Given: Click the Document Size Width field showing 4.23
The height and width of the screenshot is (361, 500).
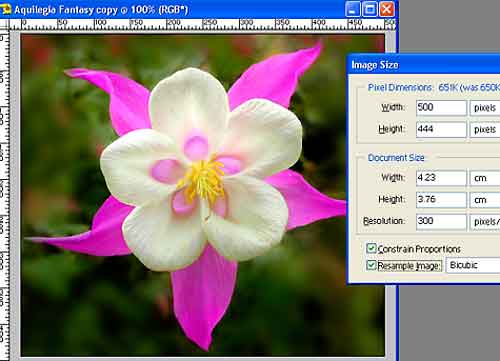Looking at the screenshot, I should point(441,178).
